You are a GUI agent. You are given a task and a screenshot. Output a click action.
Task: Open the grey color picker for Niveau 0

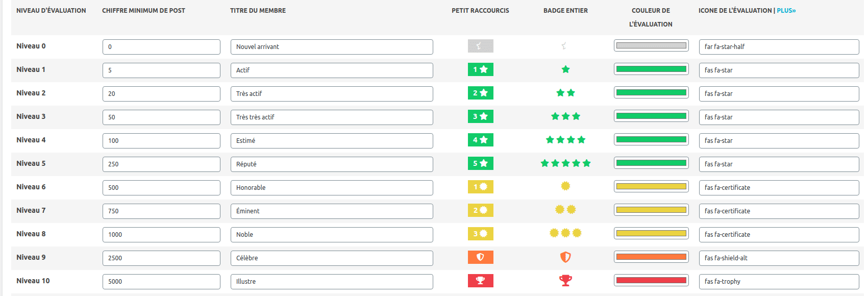pos(651,45)
